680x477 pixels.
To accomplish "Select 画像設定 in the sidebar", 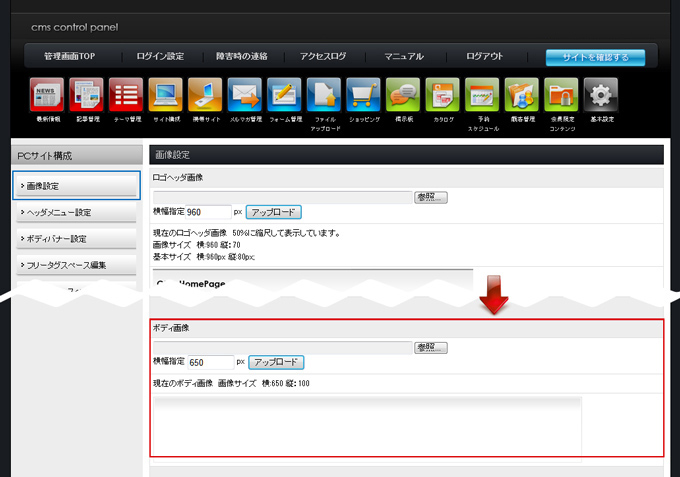I will 76,185.
